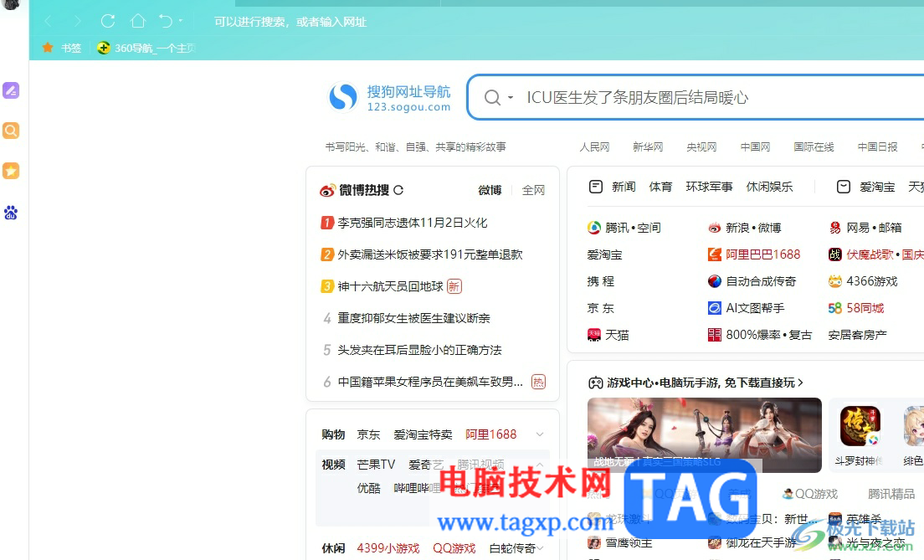
Task: Focus the browser address bar
Action: tap(290, 22)
